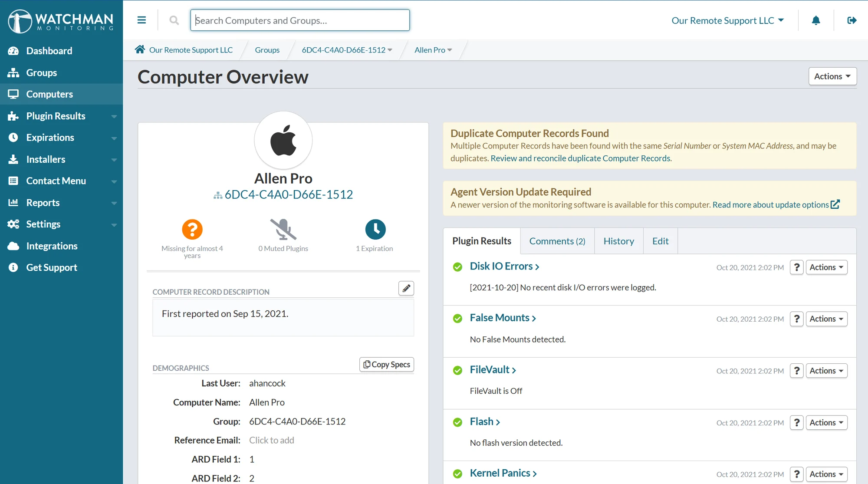Switch to the Edit tab
The image size is (868, 484).
point(660,241)
